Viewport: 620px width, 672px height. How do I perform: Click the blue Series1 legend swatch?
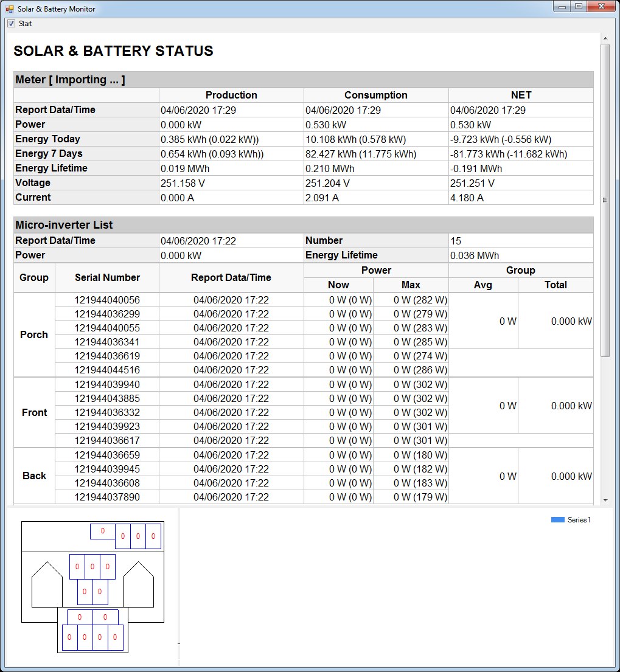557,519
